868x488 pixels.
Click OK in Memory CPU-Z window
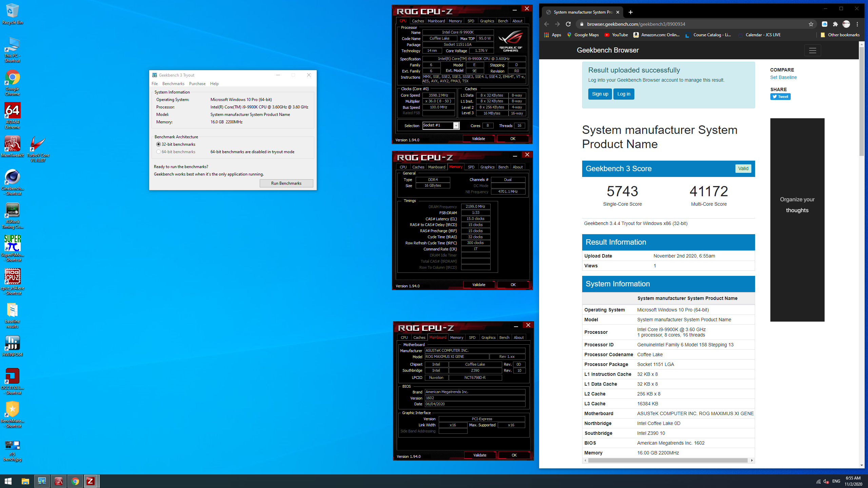[513, 285]
